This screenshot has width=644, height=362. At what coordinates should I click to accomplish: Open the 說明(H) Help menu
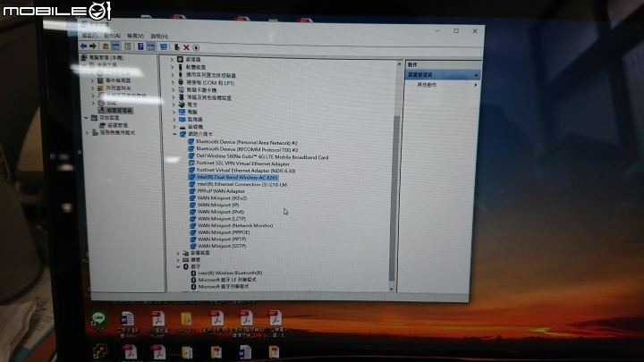(x=159, y=36)
